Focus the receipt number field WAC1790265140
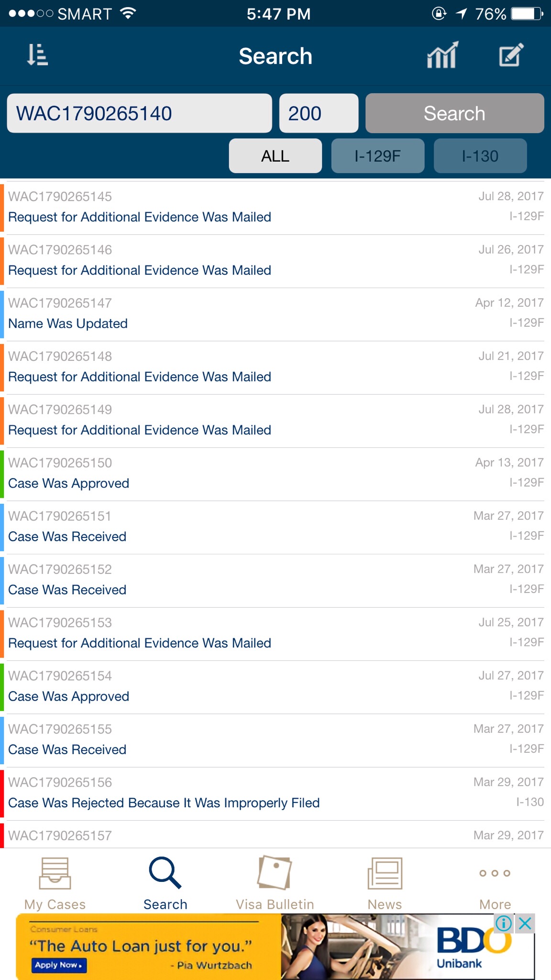Image resolution: width=551 pixels, height=980 pixels. [x=139, y=113]
